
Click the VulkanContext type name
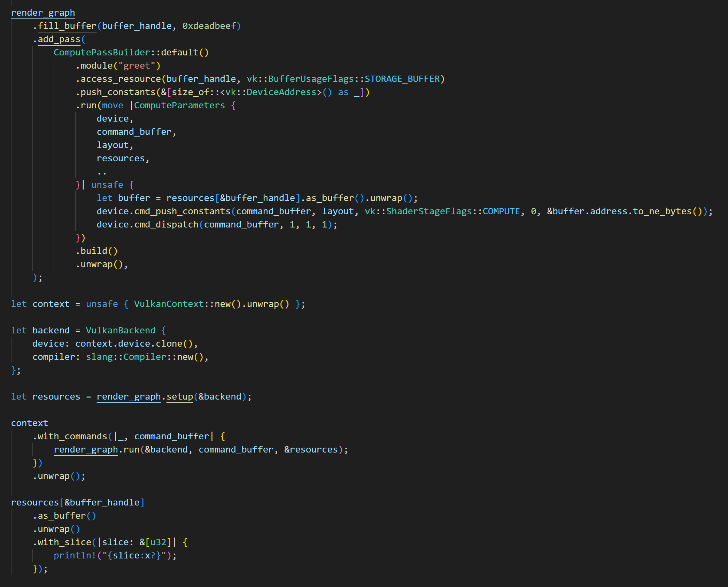(x=169, y=304)
